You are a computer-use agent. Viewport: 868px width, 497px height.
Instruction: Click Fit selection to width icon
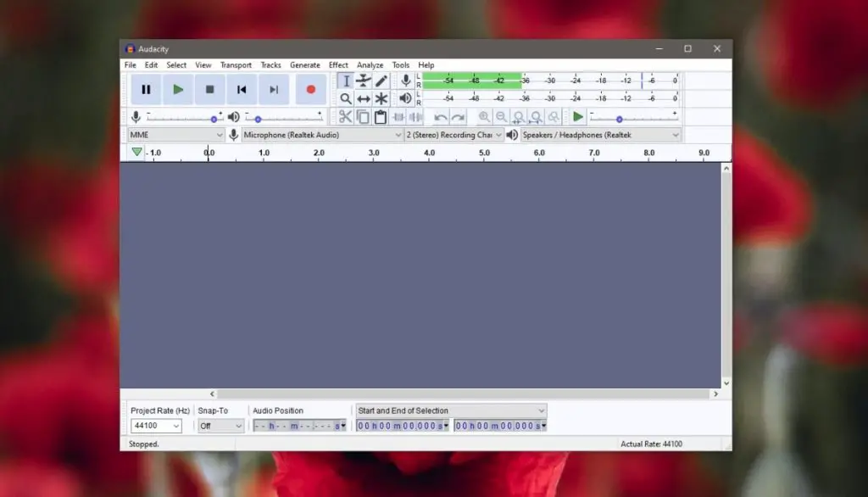click(519, 117)
